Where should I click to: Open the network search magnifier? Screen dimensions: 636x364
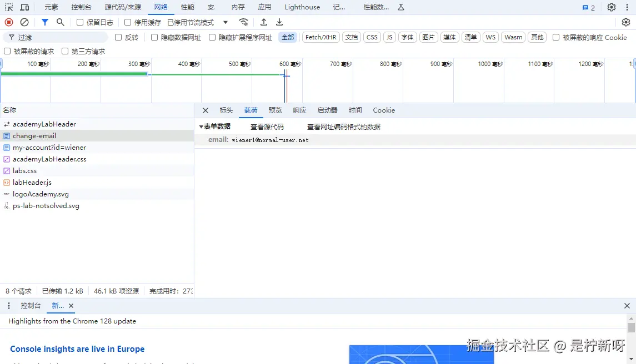pyautogui.click(x=61, y=22)
